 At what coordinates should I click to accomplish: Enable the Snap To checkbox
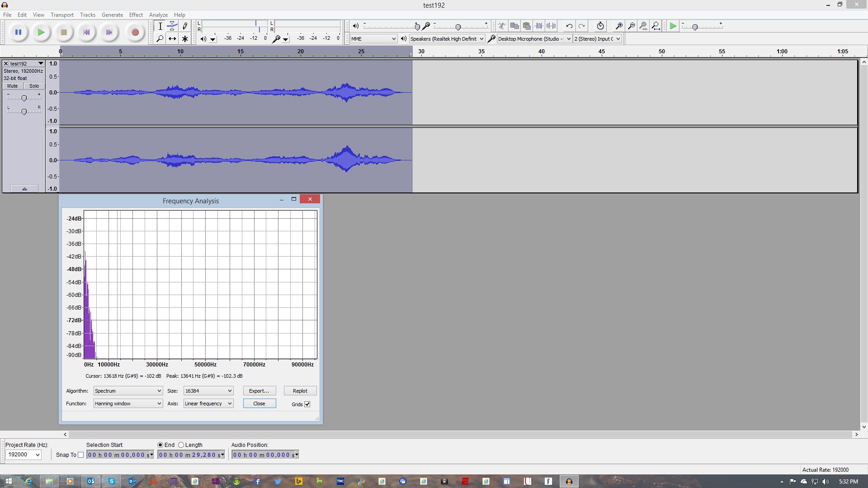pyautogui.click(x=81, y=455)
